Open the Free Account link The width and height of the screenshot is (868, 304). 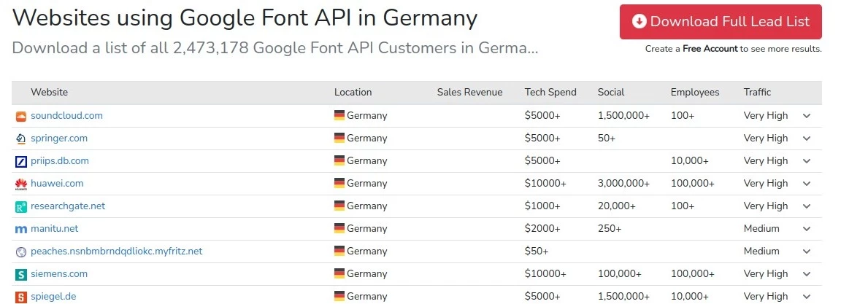[710, 49]
